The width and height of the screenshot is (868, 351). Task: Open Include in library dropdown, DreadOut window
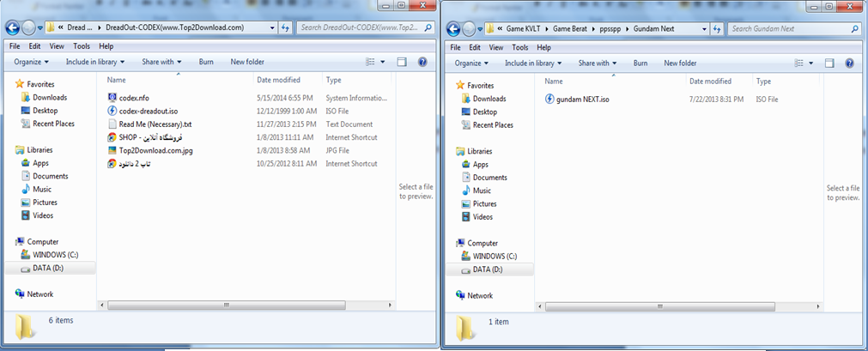(95, 62)
